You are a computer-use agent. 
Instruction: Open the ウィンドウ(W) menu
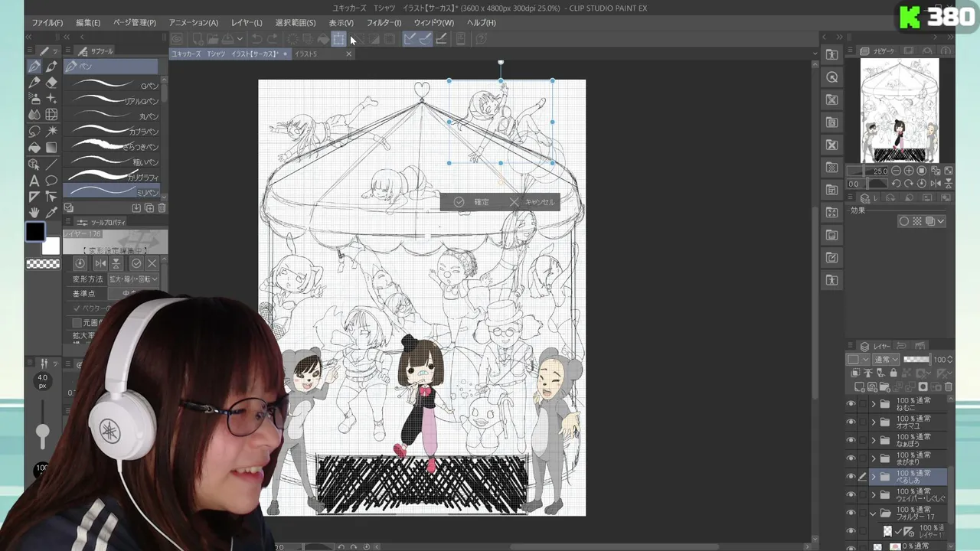coord(434,23)
